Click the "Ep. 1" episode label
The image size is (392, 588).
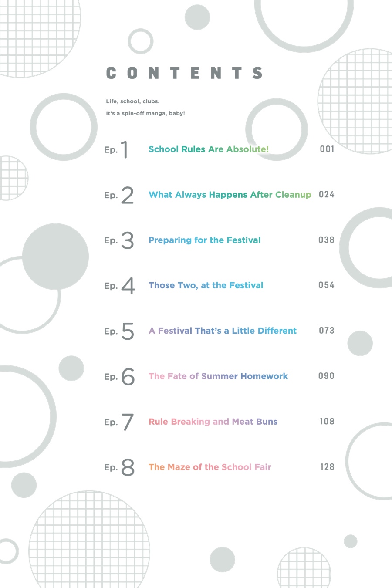click(116, 149)
